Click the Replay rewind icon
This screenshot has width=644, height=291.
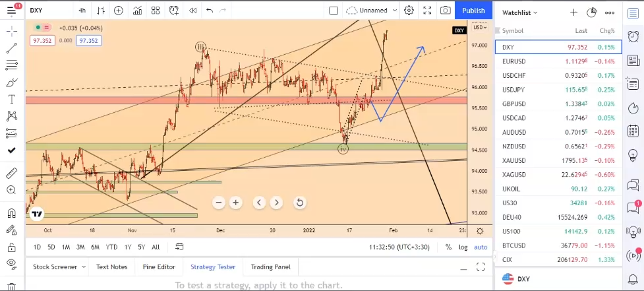pyautogui.click(x=192, y=11)
